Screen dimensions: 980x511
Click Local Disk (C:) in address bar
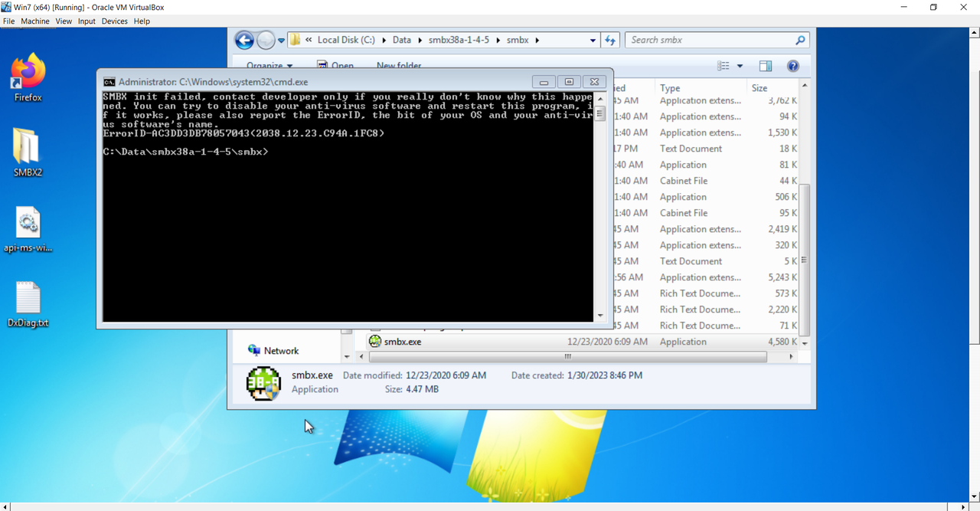coord(346,40)
